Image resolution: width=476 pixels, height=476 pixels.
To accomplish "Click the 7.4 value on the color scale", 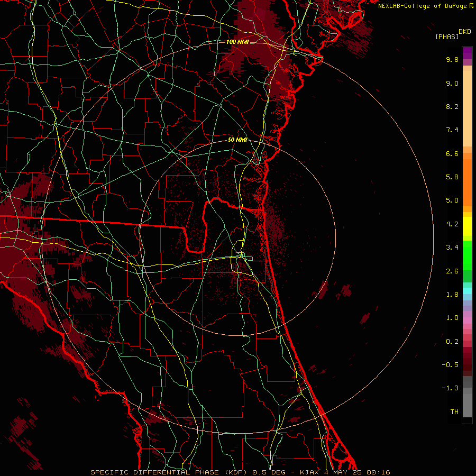I will (452, 130).
